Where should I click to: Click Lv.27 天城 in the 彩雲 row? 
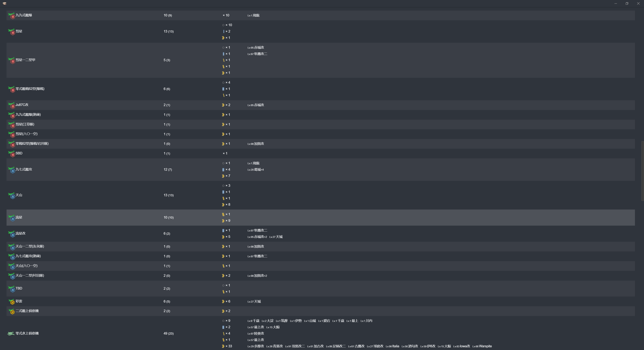pyautogui.click(x=254, y=302)
